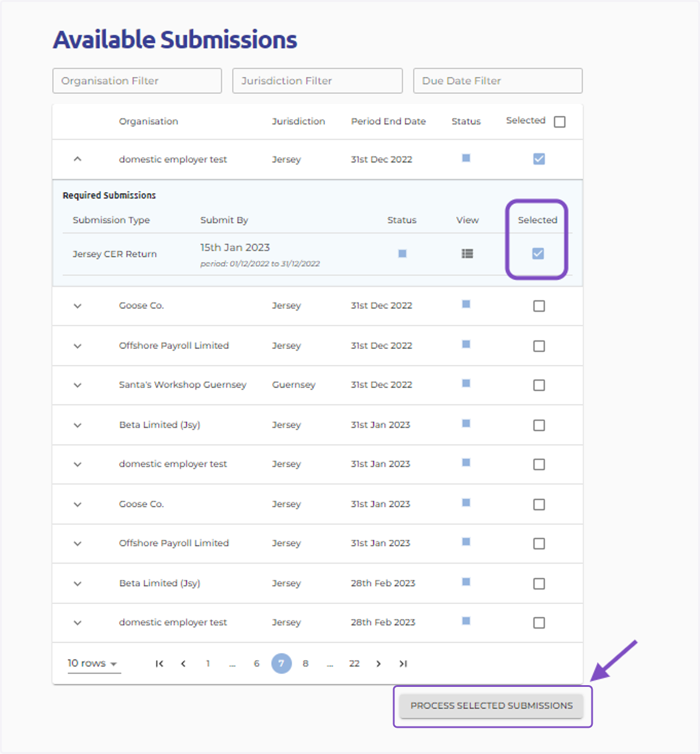Click the Jurisdiction column header
This screenshot has height=754, width=700.
299,121
